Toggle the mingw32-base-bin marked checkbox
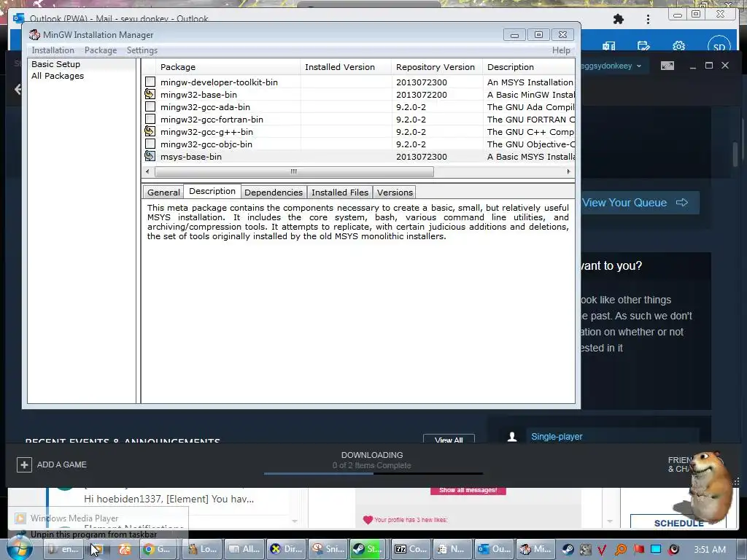This screenshot has width=747, height=560. click(x=150, y=94)
